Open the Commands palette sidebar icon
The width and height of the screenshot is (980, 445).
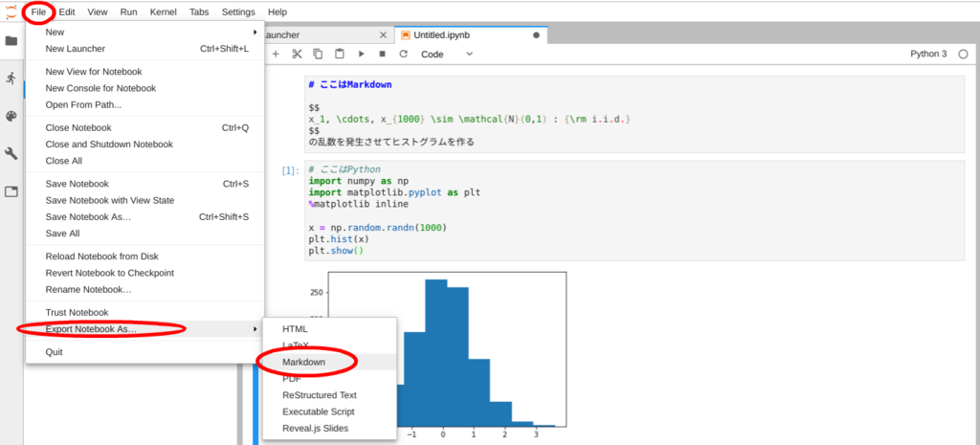coord(11,116)
